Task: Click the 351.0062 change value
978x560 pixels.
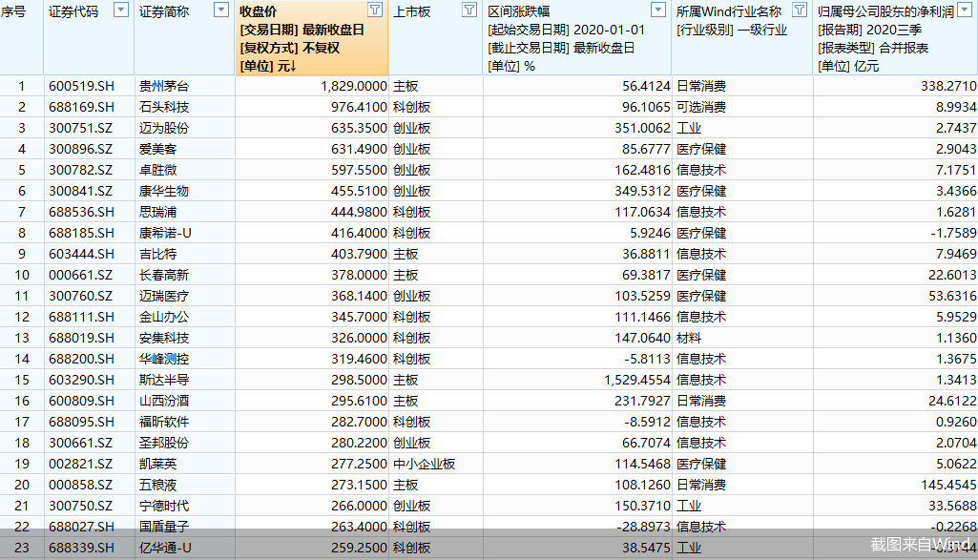Action: 642,128
